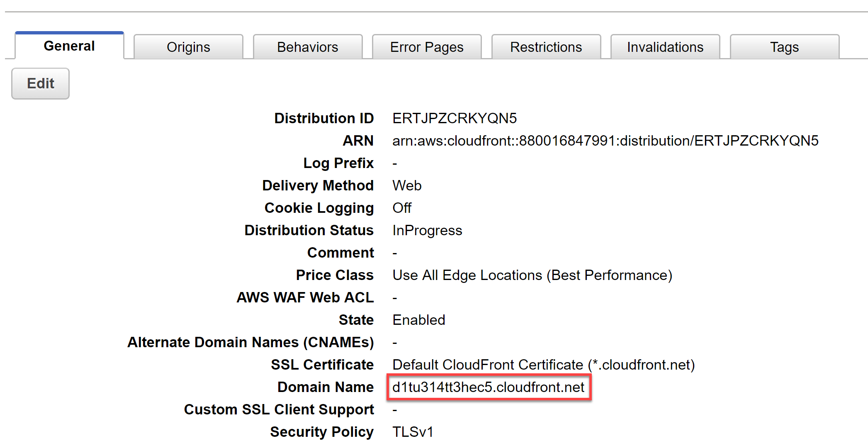Click the Alternate Domain Names (CNAMEs) label
The image size is (868, 448).
point(250,342)
